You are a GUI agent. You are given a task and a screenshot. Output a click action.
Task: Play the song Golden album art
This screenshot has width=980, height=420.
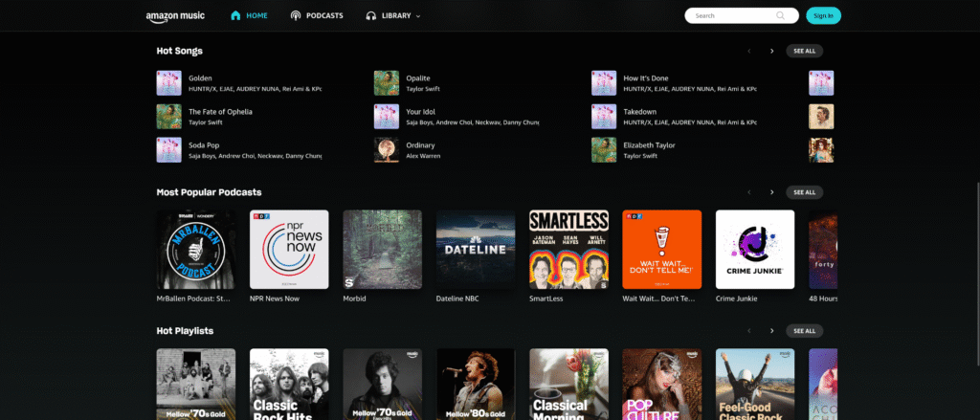pyautogui.click(x=168, y=83)
